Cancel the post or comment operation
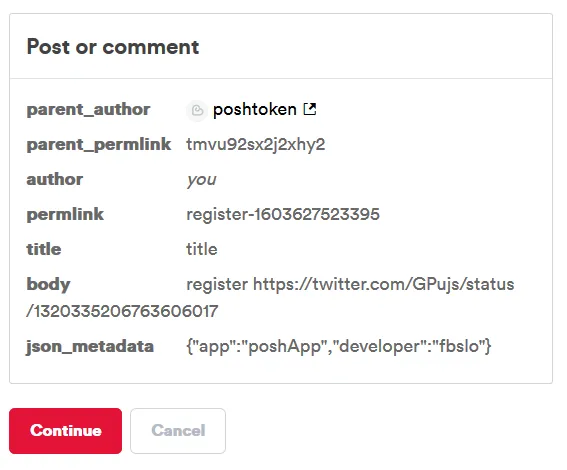Viewport: 567px width, 470px height. click(x=178, y=431)
